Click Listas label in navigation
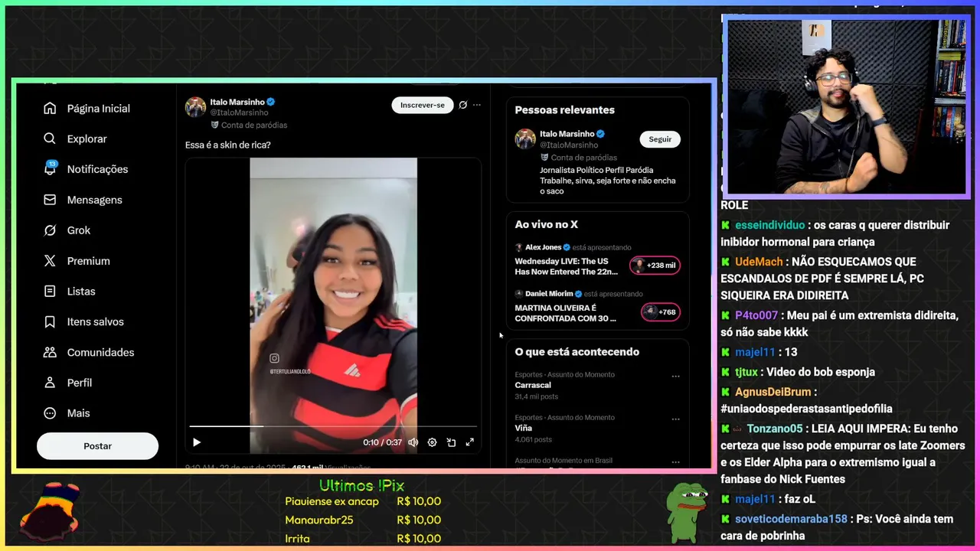Viewport: 980px width, 551px height. tap(81, 292)
